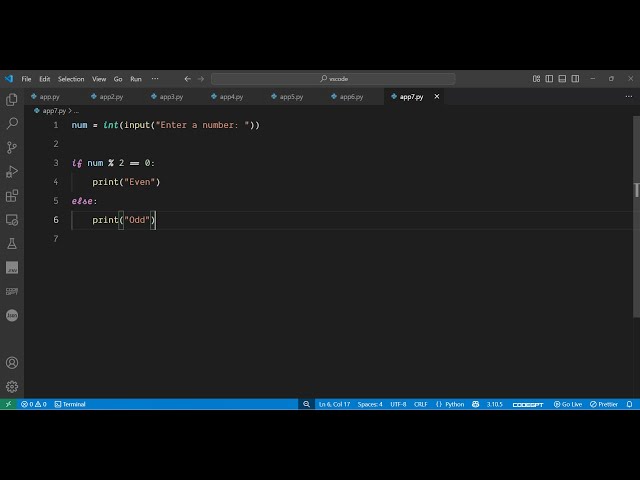Open errors and warnings count
The width and height of the screenshot is (640, 480).
coord(33,404)
